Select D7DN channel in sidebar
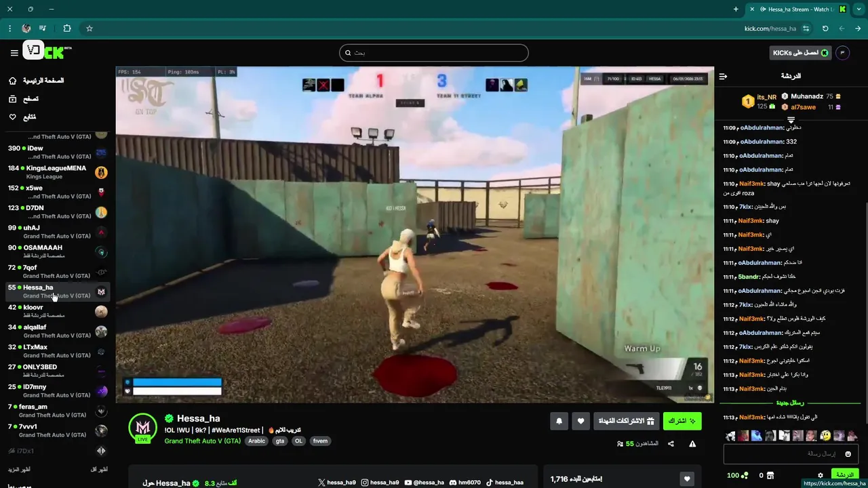This screenshot has width=868, height=488. (x=58, y=212)
